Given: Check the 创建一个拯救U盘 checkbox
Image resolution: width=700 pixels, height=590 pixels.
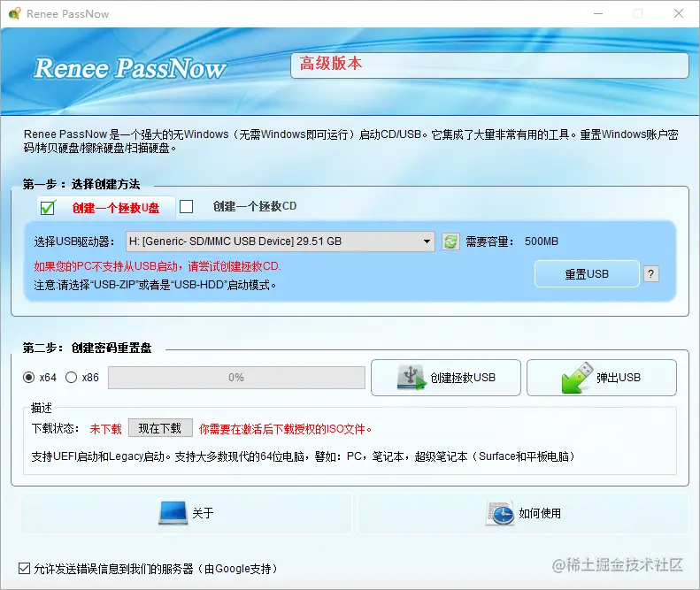Looking at the screenshot, I should pos(48,208).
